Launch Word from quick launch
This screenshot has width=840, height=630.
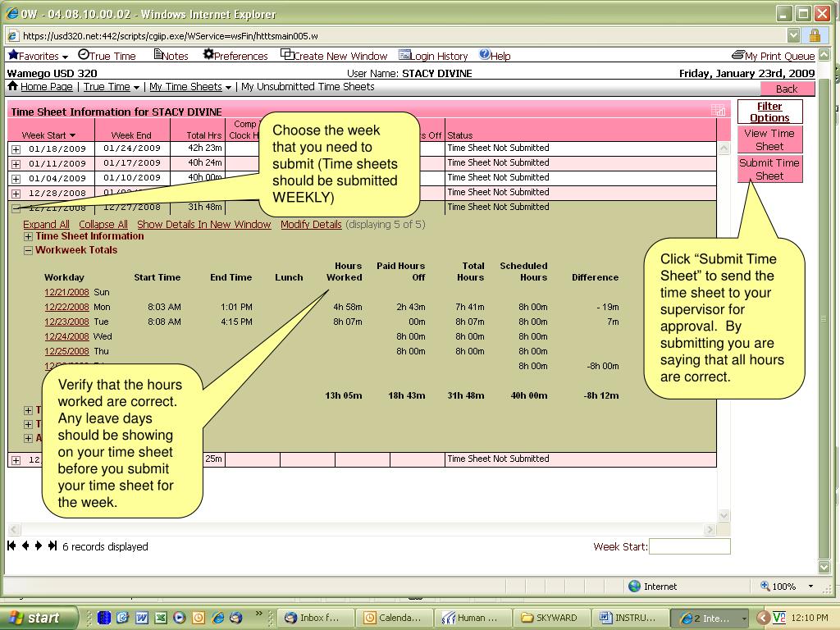(141, 618)
